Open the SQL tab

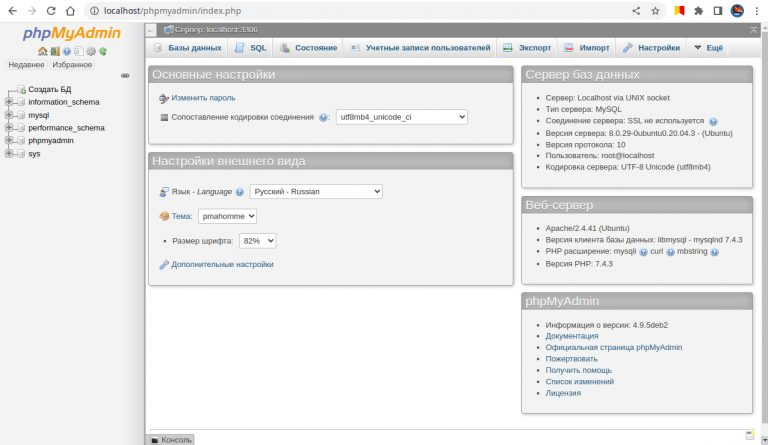pyautogui.click(x=251, y=47)
